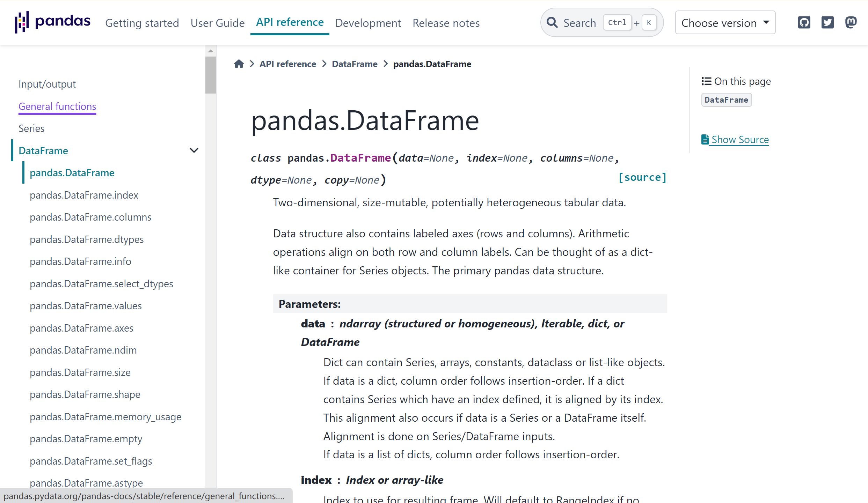Viewport: 868px width, 503px height.
Task: Jump to DataFrame in page contents
Action: tap(726, 100)
